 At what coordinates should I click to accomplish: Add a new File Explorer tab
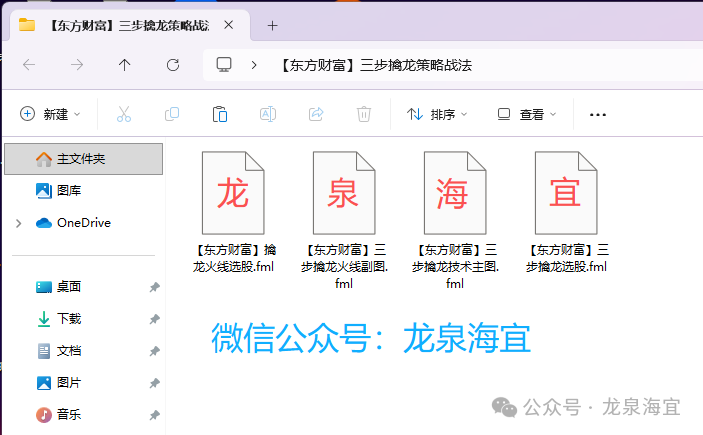pos(272,26)
